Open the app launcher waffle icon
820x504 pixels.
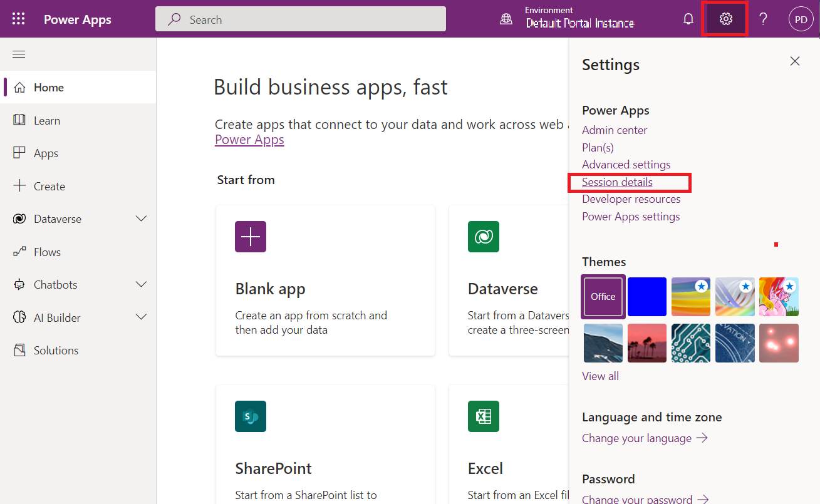[x=19, y=19]
